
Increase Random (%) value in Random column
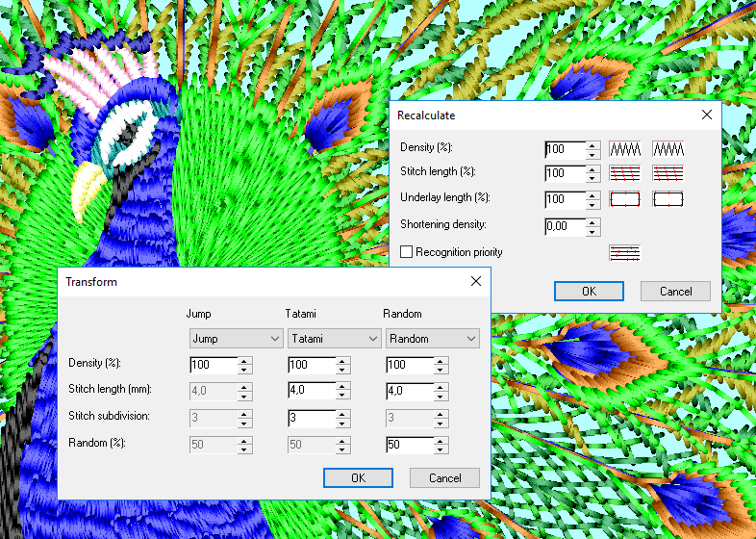point(441,441)
